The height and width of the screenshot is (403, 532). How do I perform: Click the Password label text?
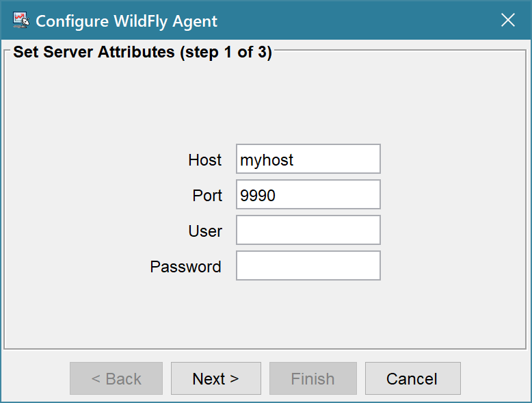click(x=185, y=267)
